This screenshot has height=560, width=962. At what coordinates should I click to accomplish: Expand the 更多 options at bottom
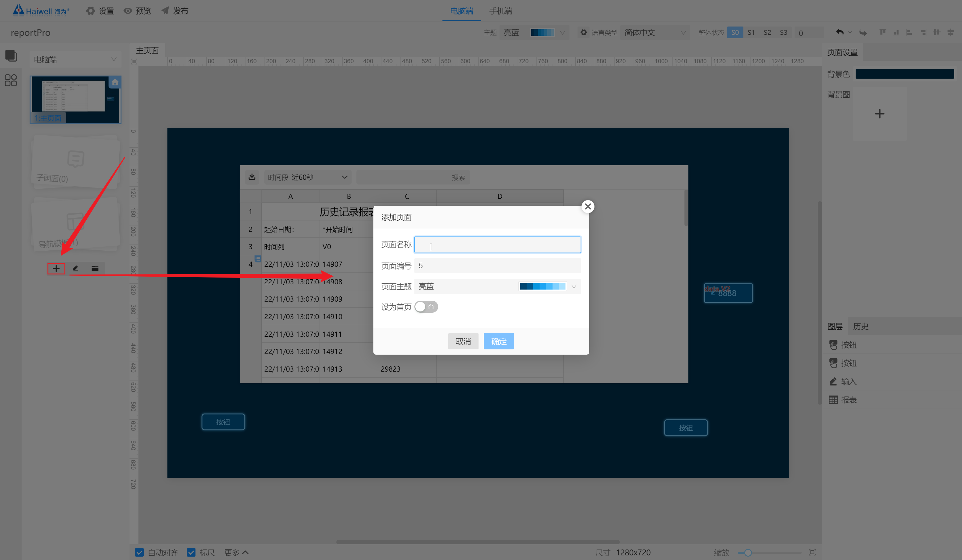tap(236, 552)
